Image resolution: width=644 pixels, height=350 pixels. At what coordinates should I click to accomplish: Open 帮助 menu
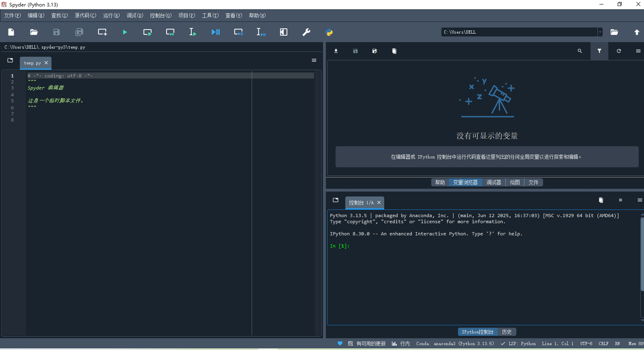[257, 15]
